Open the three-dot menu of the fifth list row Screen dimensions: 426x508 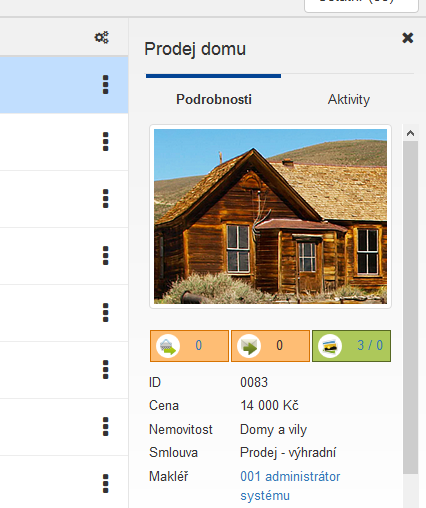105,313
